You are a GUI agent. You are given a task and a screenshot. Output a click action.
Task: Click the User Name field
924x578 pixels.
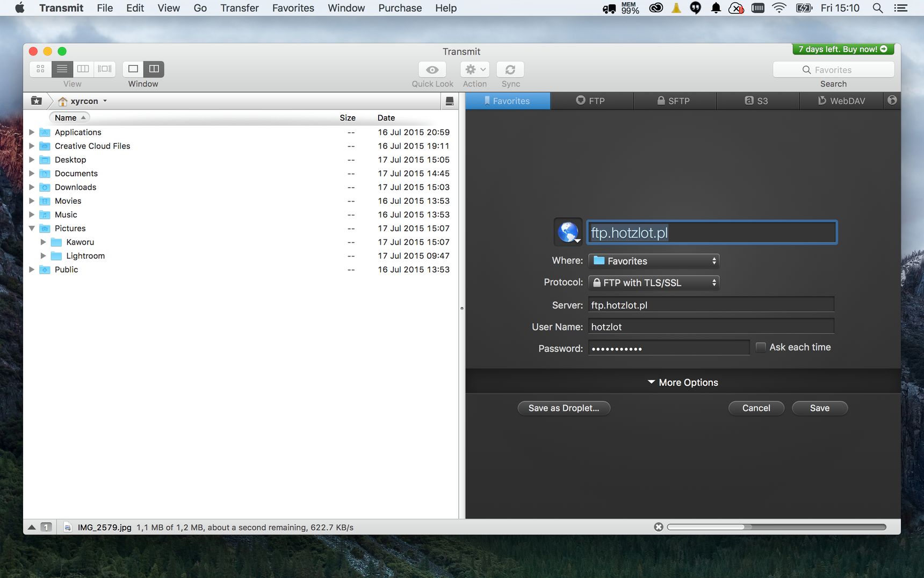(711, 326)
